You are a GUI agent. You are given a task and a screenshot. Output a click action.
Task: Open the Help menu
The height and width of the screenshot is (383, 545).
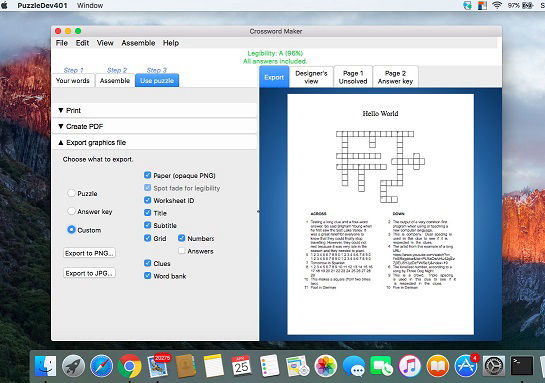pyautogui.click(x=171, y=43)
